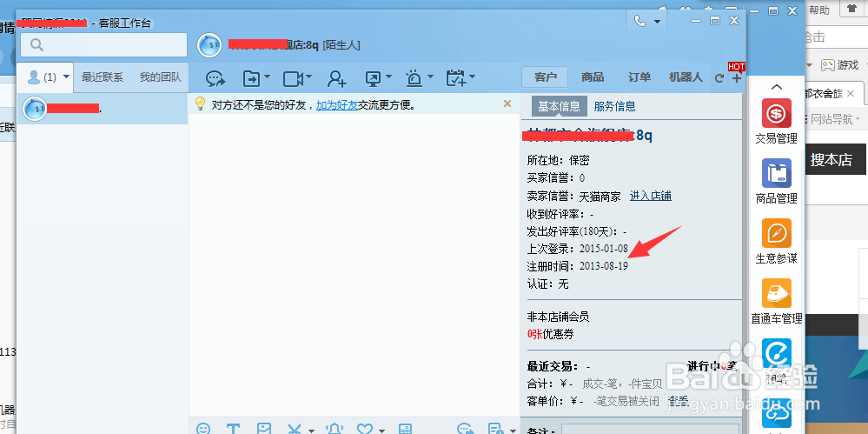Open 交易管理 from the right sidebar
The height and width of the screenshot is (434, 868).
coord(776,122)
